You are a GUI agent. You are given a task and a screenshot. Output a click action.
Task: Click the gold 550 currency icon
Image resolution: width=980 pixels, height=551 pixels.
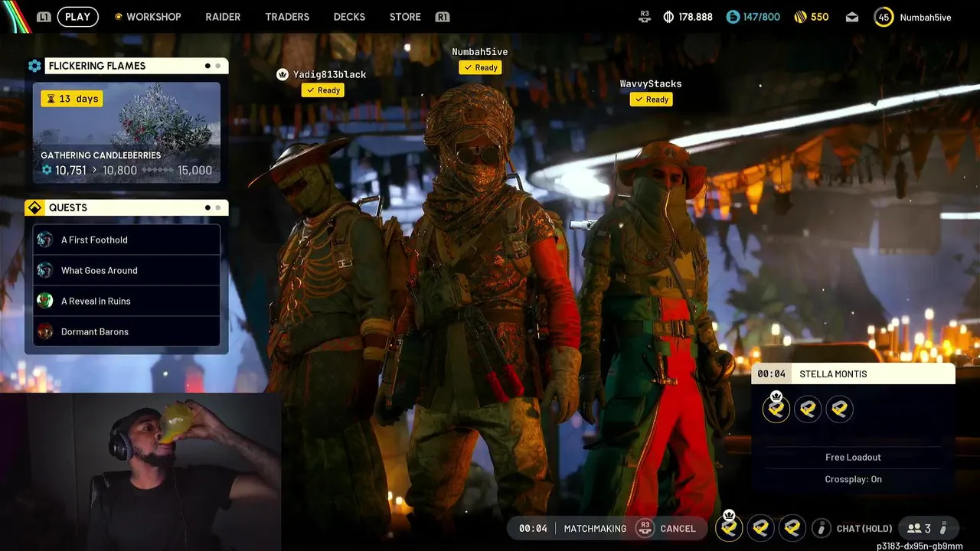tap(800, 17)
